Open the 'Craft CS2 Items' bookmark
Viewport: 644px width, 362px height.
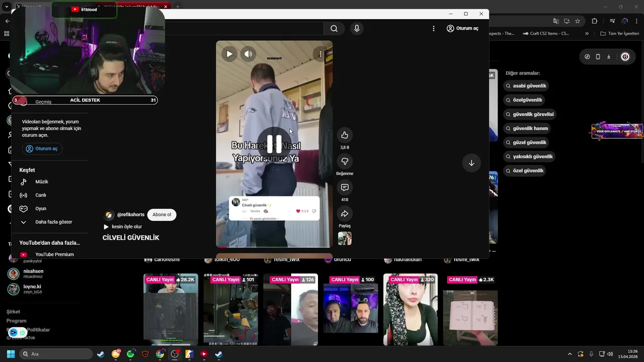pos(545,34)
